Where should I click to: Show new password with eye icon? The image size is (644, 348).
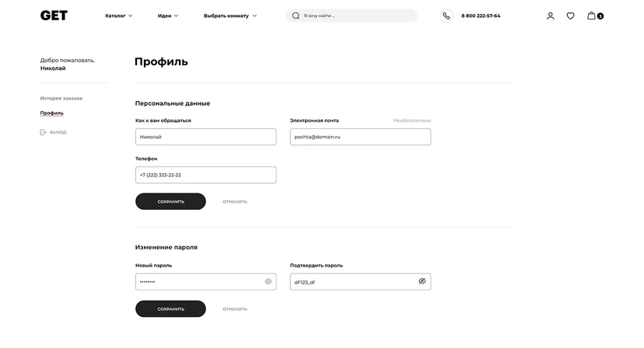(268, 281)
